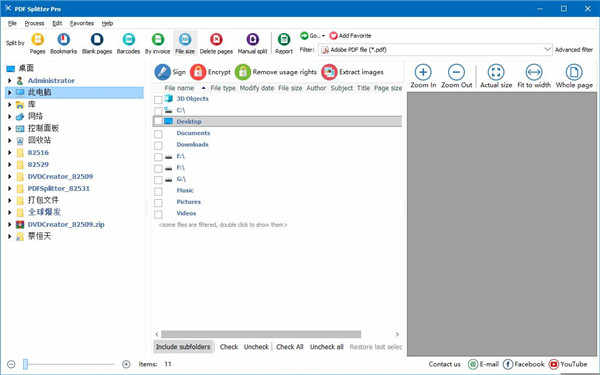Click the Go button arrow icon
600x375 pixels.
304,36
